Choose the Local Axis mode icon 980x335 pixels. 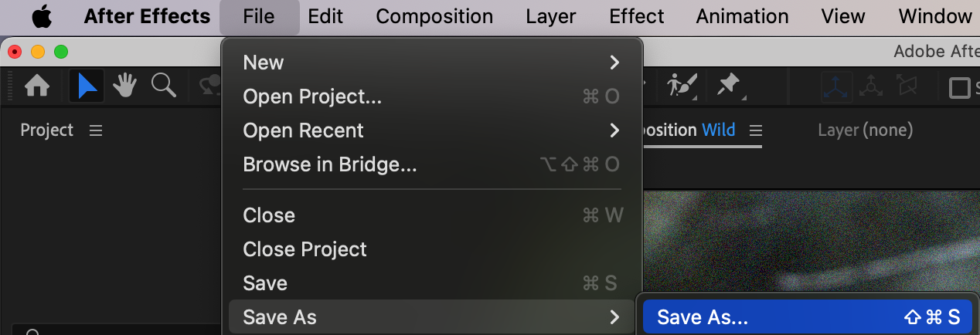pos(836,86)
